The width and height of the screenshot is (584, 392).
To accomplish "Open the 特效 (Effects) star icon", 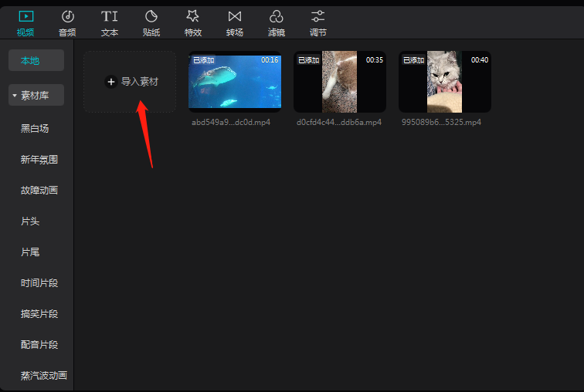I will (193, 17).
